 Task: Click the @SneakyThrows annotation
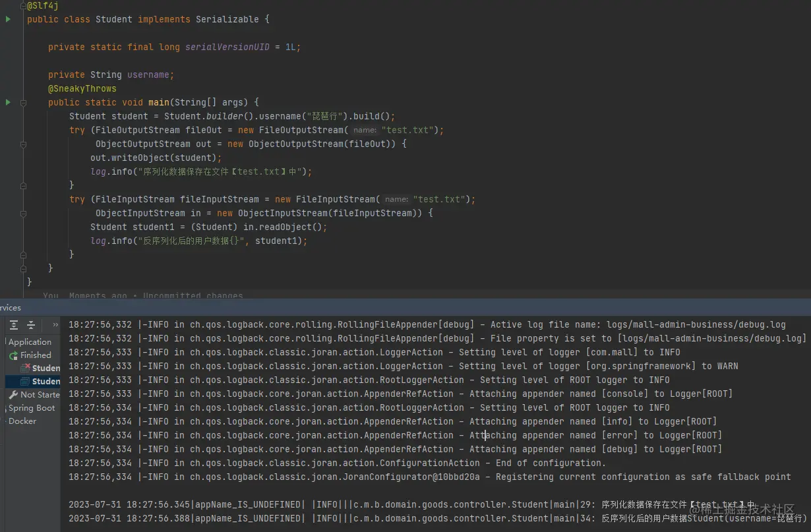pyautogui.click(x=82, y=88)
